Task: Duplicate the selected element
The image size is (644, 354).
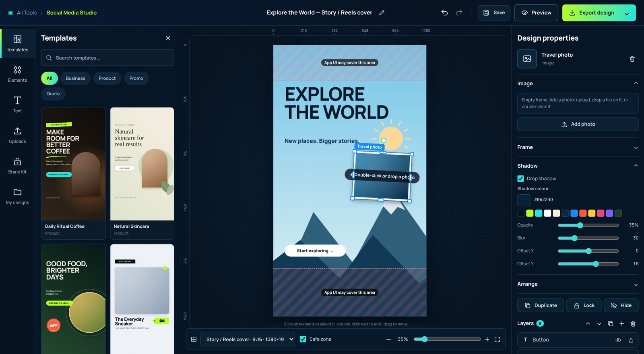Action: [541, 305]
